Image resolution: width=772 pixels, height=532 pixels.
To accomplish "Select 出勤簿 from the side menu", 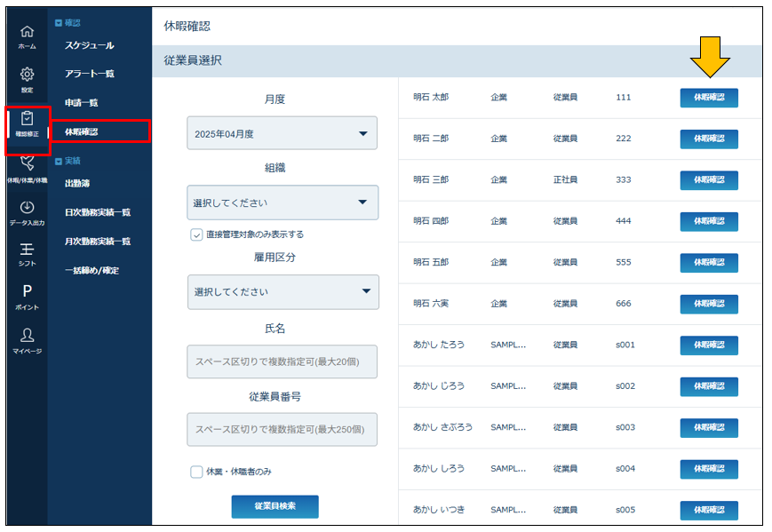I will [77, 184].
